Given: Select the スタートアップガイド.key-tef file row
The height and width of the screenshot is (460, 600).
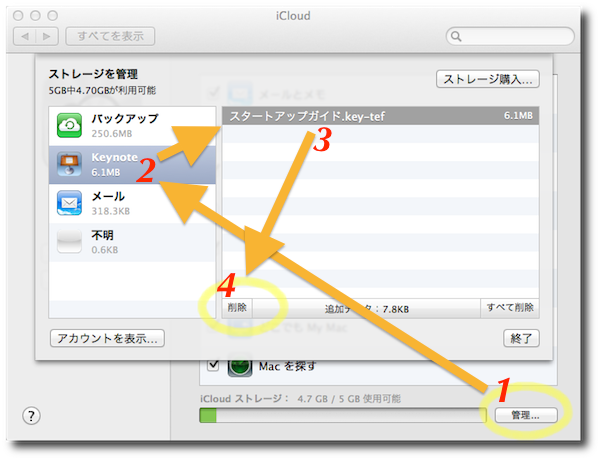Looking at the screenshot, I should [x=380, y=116].
